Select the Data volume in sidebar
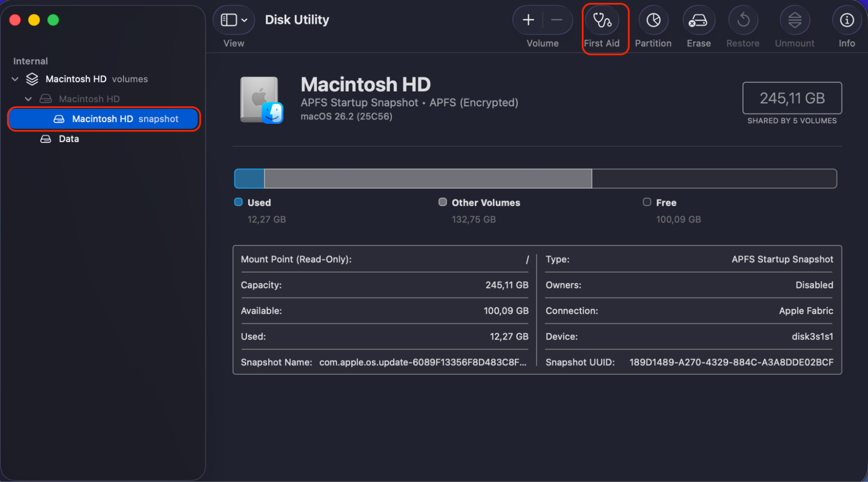868x482 pixels. coord(69,139)
